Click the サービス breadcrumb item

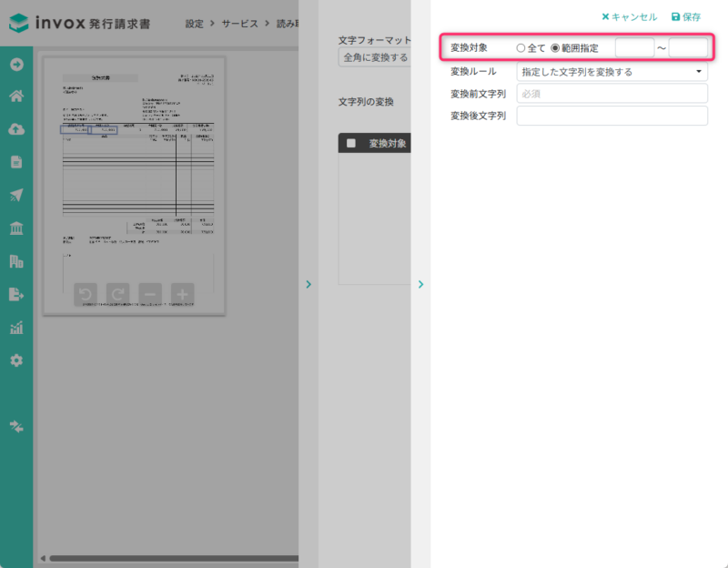[x=239, y=25]
